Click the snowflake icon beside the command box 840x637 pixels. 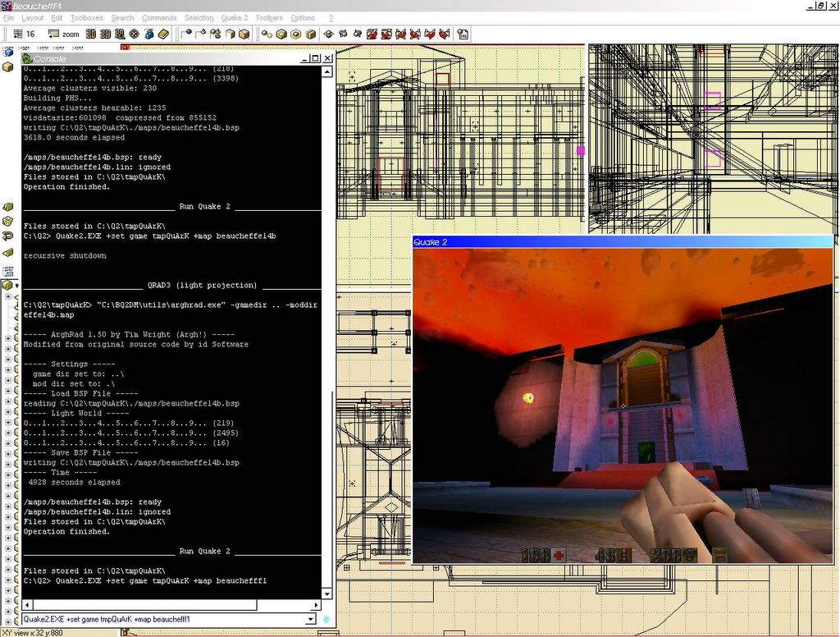click(x=326, y=619)
